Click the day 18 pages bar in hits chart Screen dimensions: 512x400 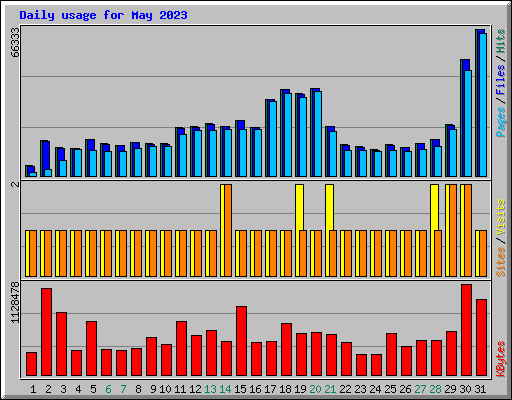click(288, 135)
